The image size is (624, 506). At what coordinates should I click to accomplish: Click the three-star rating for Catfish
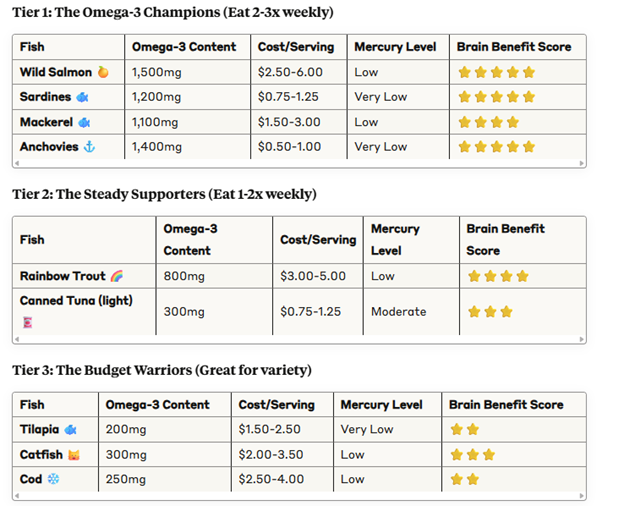click(x=472, y=454)
